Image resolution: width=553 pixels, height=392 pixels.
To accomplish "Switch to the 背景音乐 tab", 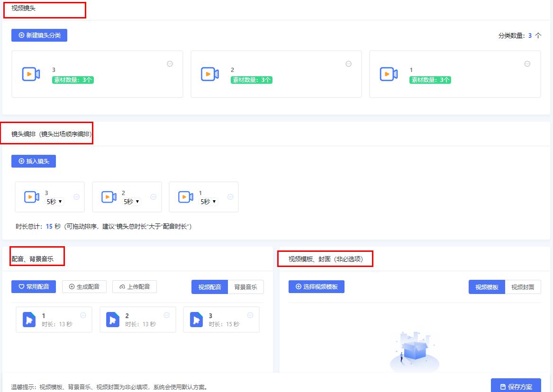I will pos(245,286).
